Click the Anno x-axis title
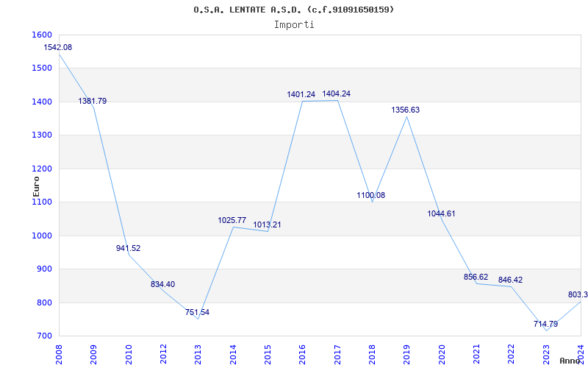The width and height of the screenshot is (588, 368). click(x=570, y=361)
